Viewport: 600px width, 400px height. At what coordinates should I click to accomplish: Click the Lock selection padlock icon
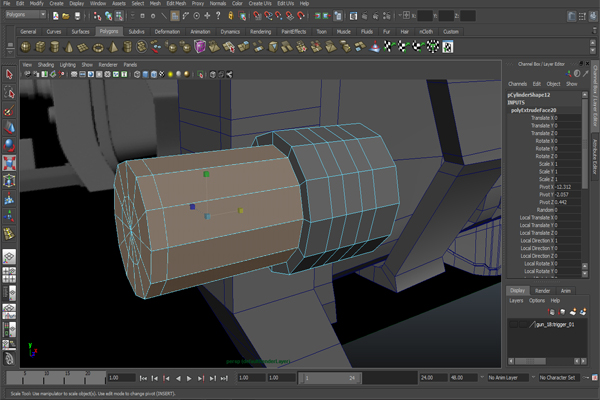[231, 16]
